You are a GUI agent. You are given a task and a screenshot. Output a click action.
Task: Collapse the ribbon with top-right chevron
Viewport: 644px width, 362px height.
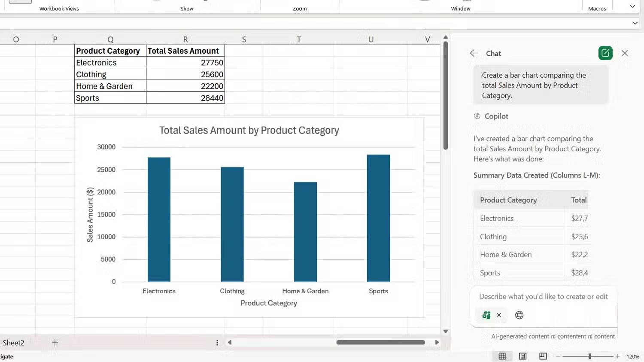click(x=632, y=6)
